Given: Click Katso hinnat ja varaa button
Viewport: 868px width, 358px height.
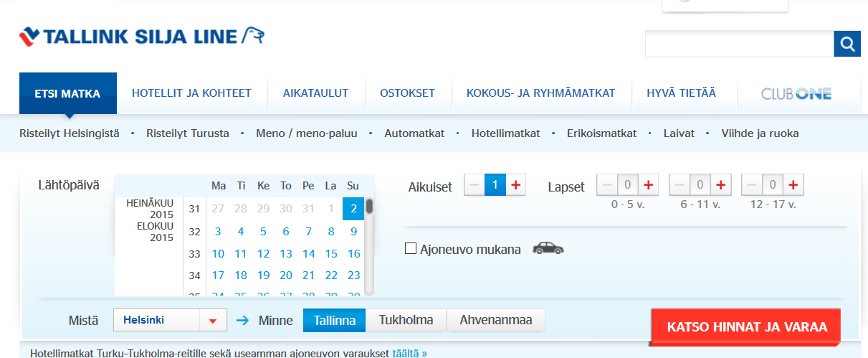Looking at the screenshot, I should click(x=747, y=327).
